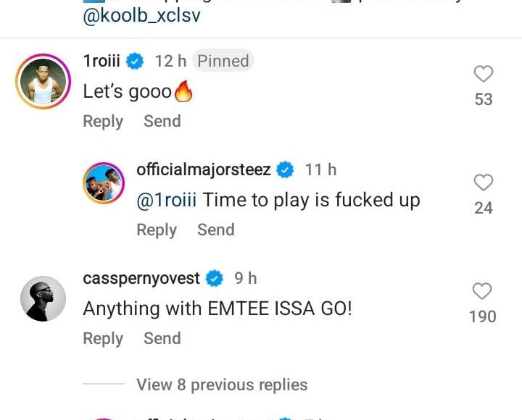Viewport: 522px width, 420px height.
Task: Send 1roiii's comment to someone
Action: click(162, 121)
